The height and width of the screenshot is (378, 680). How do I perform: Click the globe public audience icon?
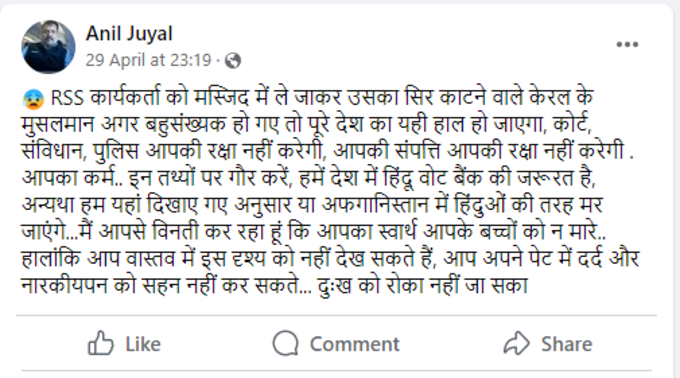[x=233, y=61]
